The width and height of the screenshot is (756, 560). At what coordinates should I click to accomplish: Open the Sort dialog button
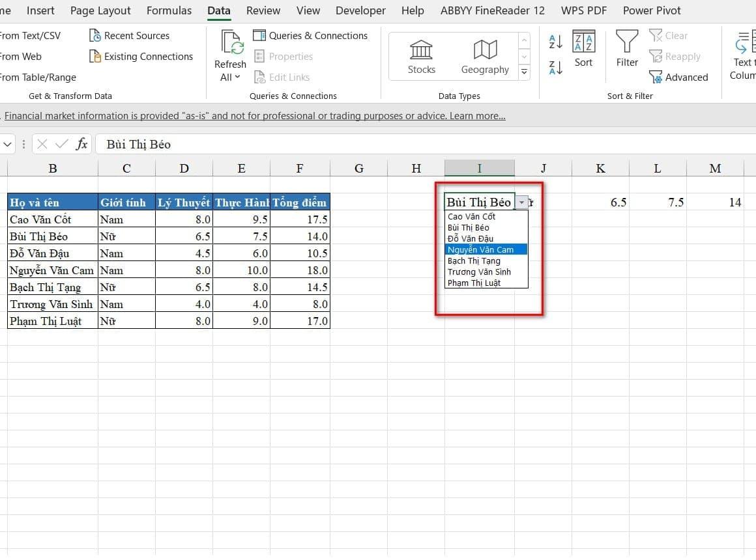point(583,49)
